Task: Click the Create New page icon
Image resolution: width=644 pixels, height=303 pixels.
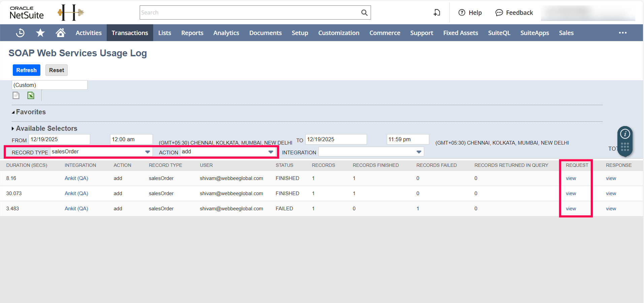Action: pyautogui.click(x=437, y=13)
